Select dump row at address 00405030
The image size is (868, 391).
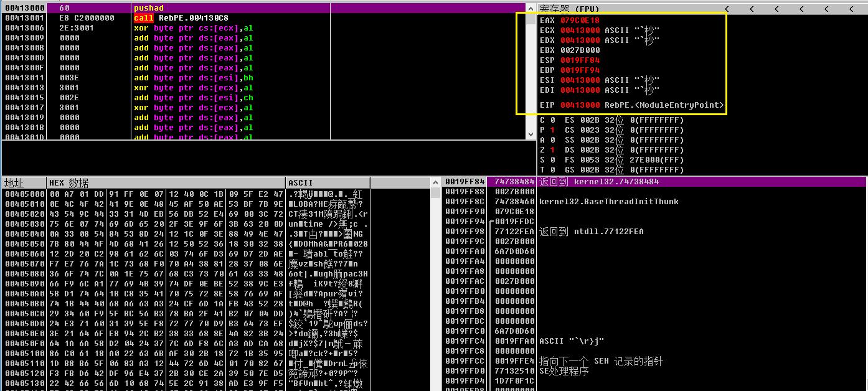coord(186,224)
